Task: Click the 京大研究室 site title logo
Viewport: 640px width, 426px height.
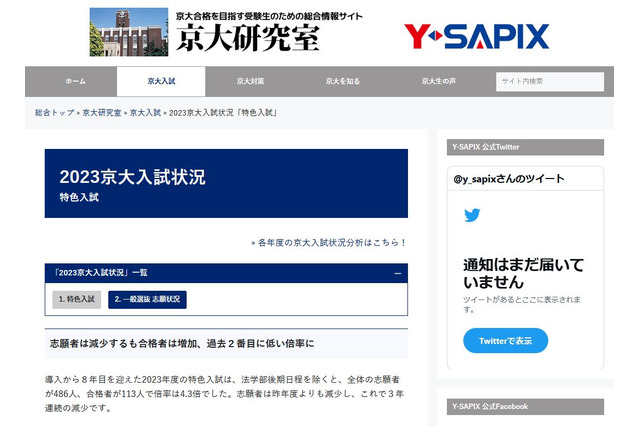Action: [x=250, y=38]
